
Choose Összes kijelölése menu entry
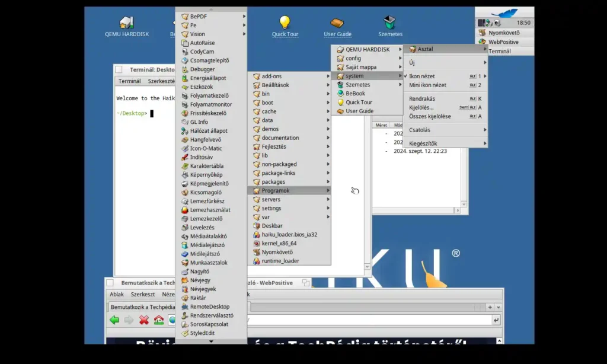click(x=445, y=116)
